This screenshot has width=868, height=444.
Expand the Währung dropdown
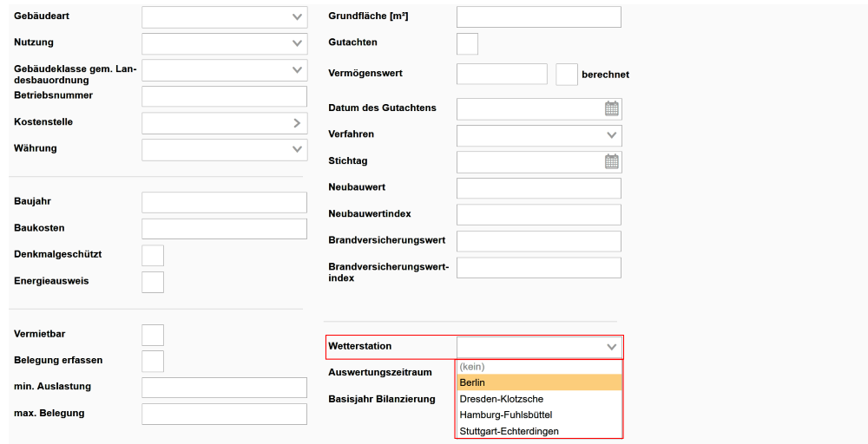click(298, 149)
